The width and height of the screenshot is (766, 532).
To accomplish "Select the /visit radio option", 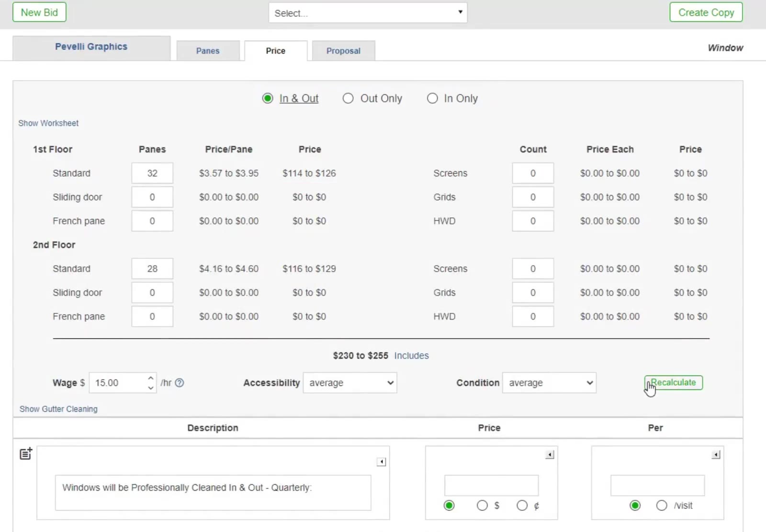I will coord(662,505).
